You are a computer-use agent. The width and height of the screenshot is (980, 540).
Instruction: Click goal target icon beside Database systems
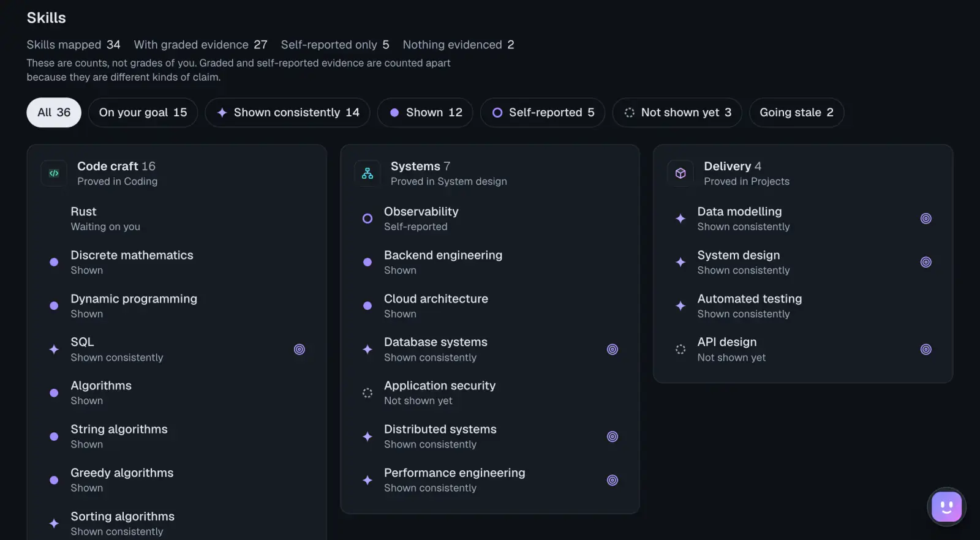click(x=612, y=350)
